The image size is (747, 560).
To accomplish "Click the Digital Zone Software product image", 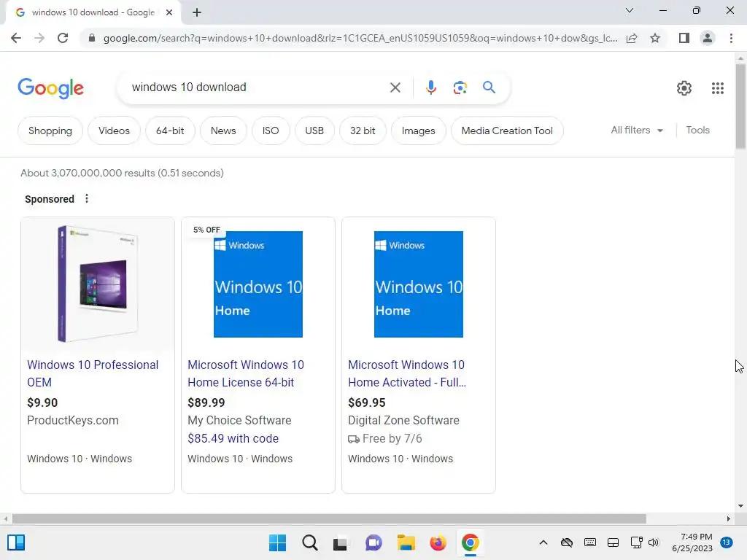I will [418, 284].
